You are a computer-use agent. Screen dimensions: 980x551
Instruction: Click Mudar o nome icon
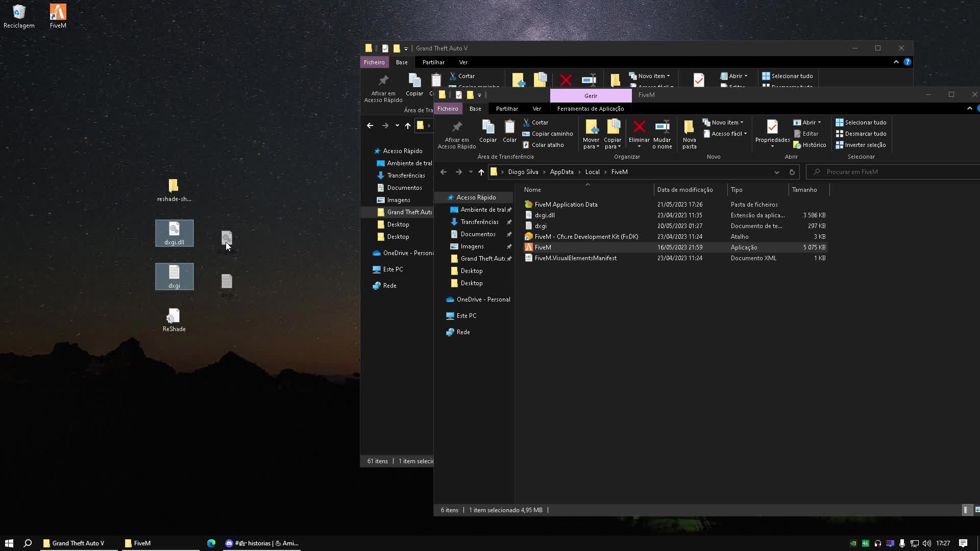tap(662, 127)
